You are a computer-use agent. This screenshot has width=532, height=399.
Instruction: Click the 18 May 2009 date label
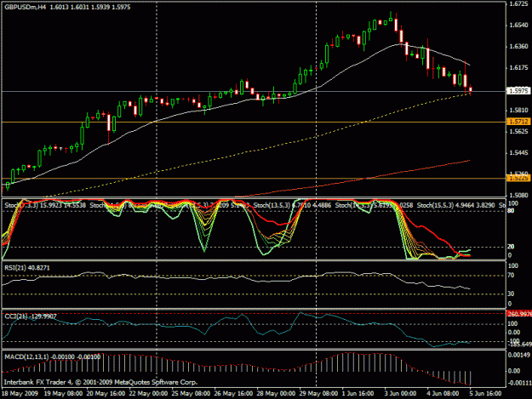pyautogui.click(x=20, y=394)
